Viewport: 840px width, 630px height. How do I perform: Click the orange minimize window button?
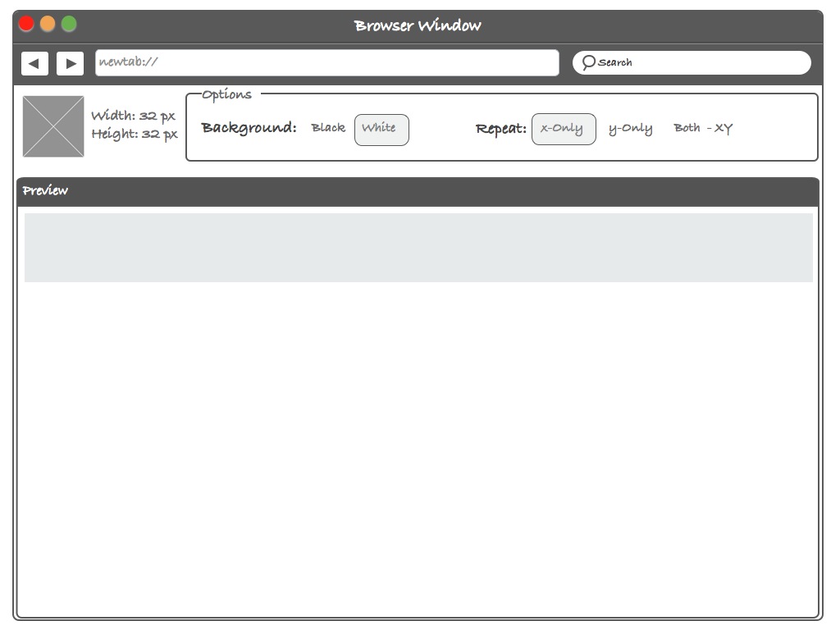pyautogui.click(x=48, y=24)
